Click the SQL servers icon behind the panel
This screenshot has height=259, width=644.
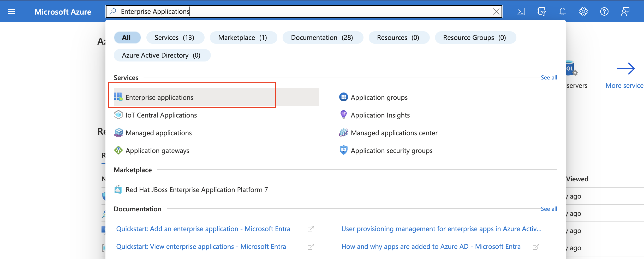[571, 68]
